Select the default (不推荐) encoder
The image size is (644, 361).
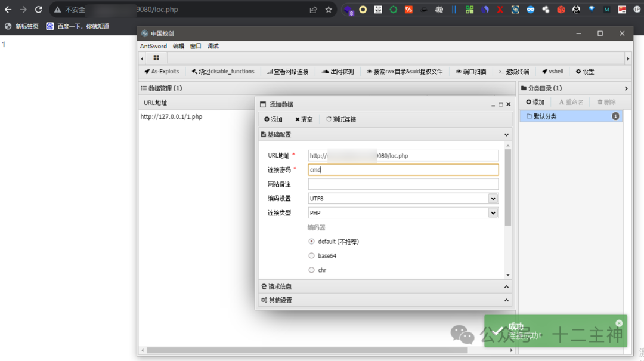(311, 241)
